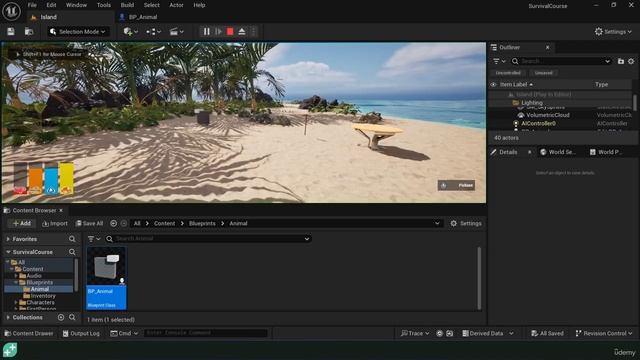
Task: Select AIController0 in the Outliner
Action: pyautogui.click(x=538, y=123)
